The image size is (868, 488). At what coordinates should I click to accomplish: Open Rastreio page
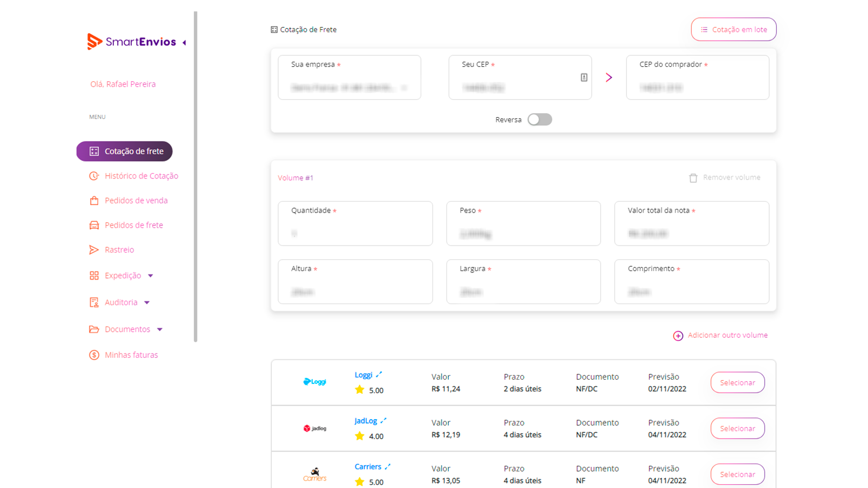[112, 249]
